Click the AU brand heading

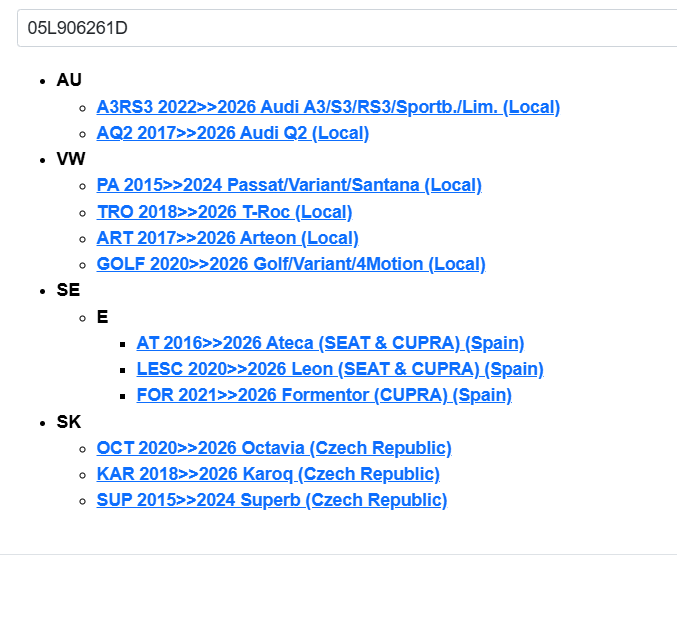coord(69,80)
